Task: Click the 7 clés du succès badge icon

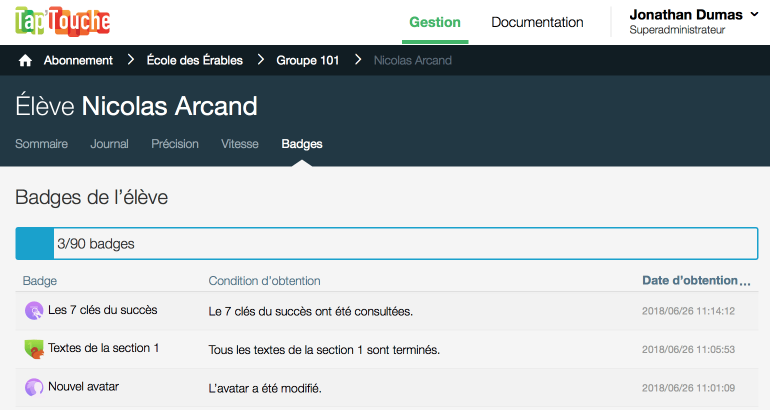Action: point(34,311)
